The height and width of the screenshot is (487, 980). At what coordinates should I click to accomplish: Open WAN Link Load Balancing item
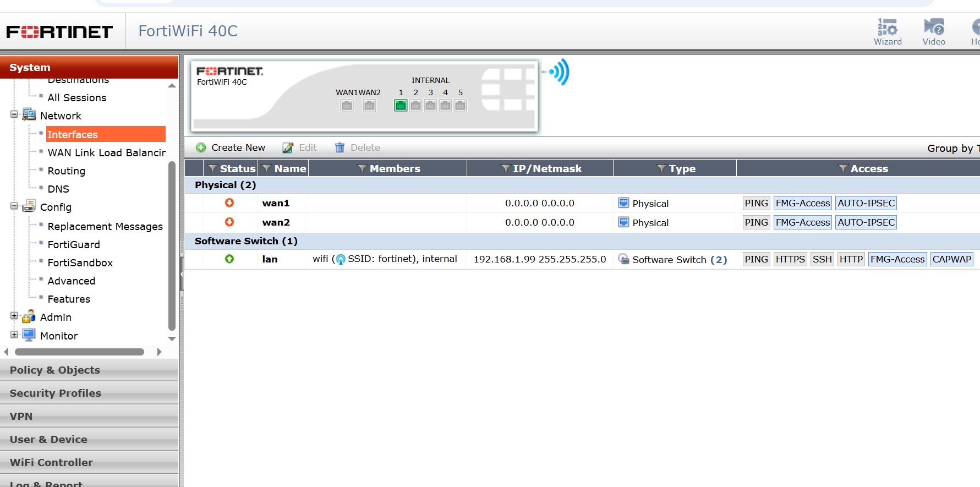click(106, 152)
